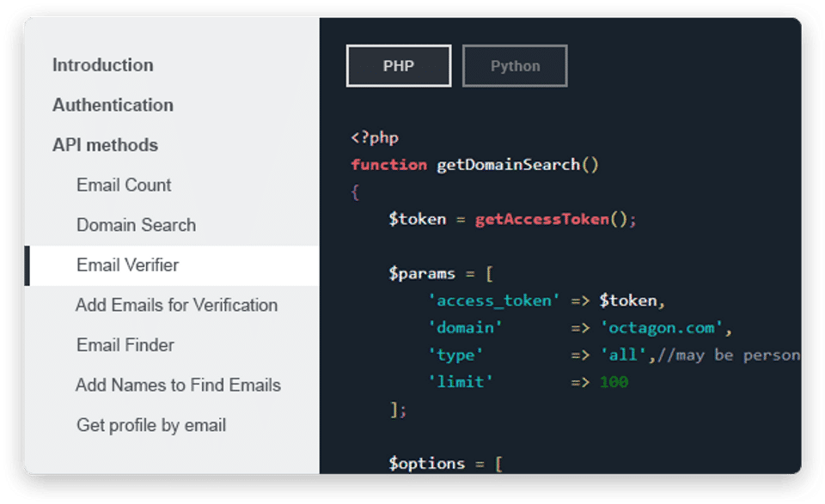The image size is (825, 504).
Task: Switch to the Python code tab
Action: (515, 66)
